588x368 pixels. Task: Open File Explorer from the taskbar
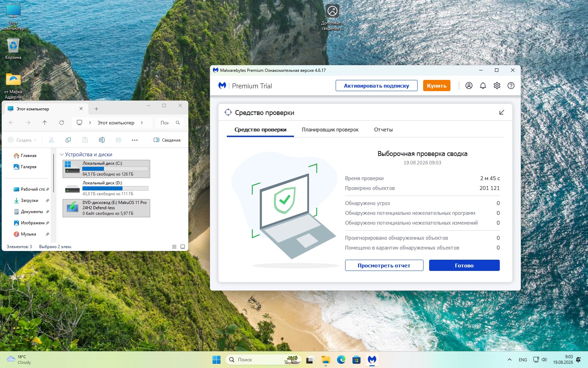coord(326,360)
